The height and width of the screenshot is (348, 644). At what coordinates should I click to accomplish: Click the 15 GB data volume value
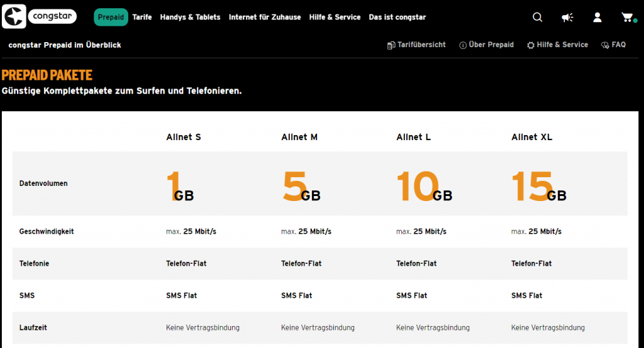pyautogui.click(x=539, y=187)
